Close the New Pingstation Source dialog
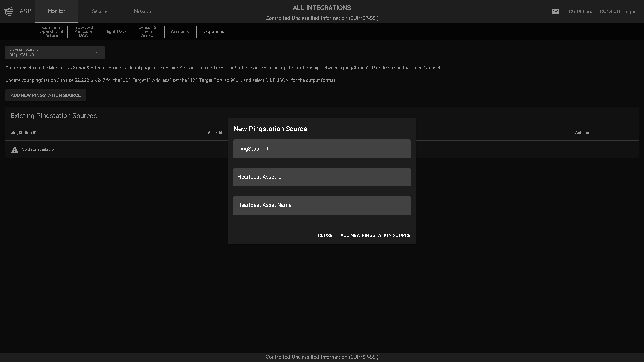This screenshot has height=362, width=644. (325, 235)
